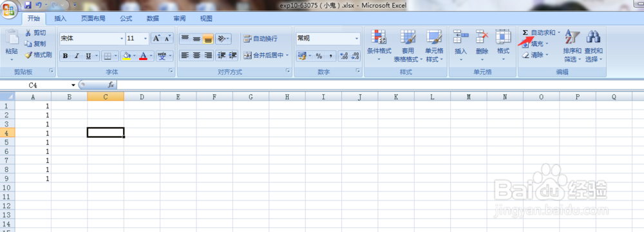Screen dimensions: 644x232
Task: Undo the last action
Action: coord(39,5)
